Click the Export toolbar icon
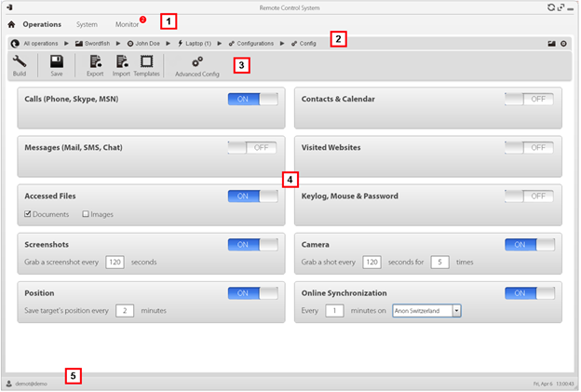Viewport: 581px width, 392px height. (95, 61)
